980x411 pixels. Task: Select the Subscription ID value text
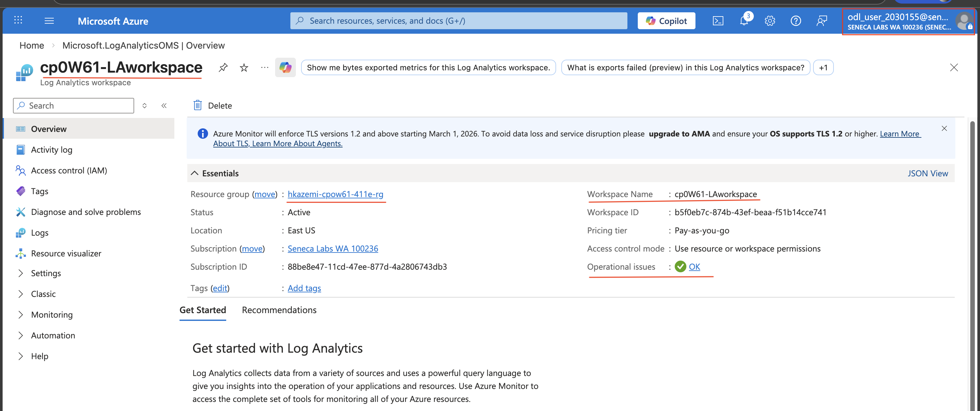point(367,266)
